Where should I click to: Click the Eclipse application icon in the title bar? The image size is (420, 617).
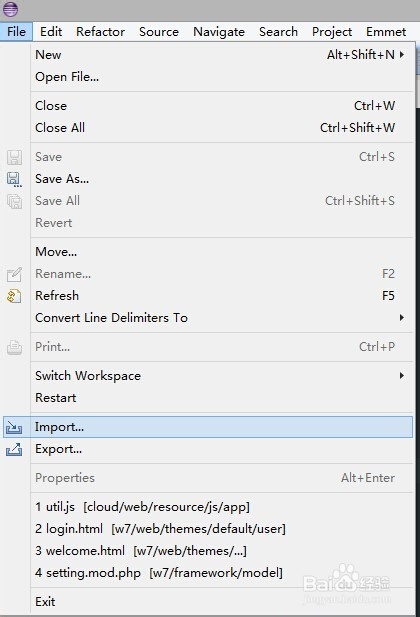pos(10,9)
